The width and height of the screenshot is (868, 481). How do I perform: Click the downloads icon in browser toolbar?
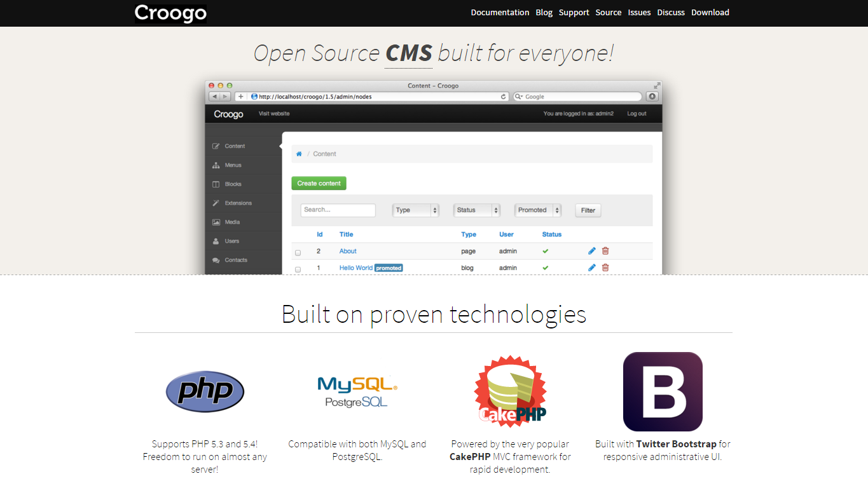[652, 97]
